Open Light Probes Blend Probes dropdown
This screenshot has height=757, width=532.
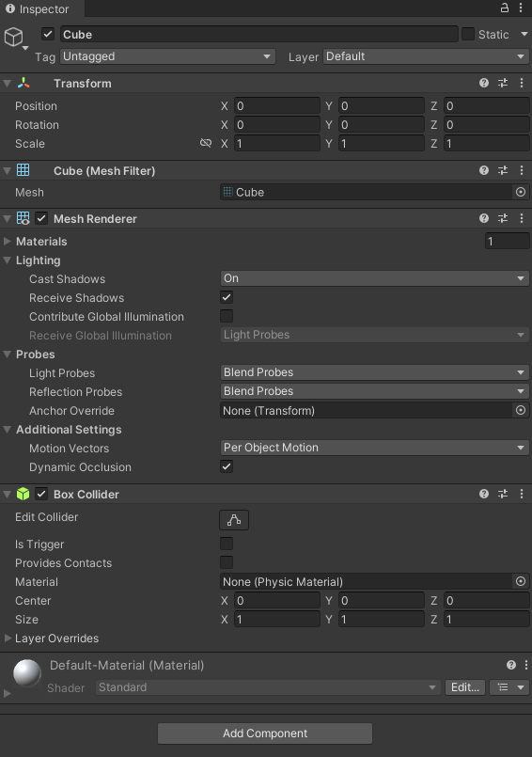click(x=375, y=372)
